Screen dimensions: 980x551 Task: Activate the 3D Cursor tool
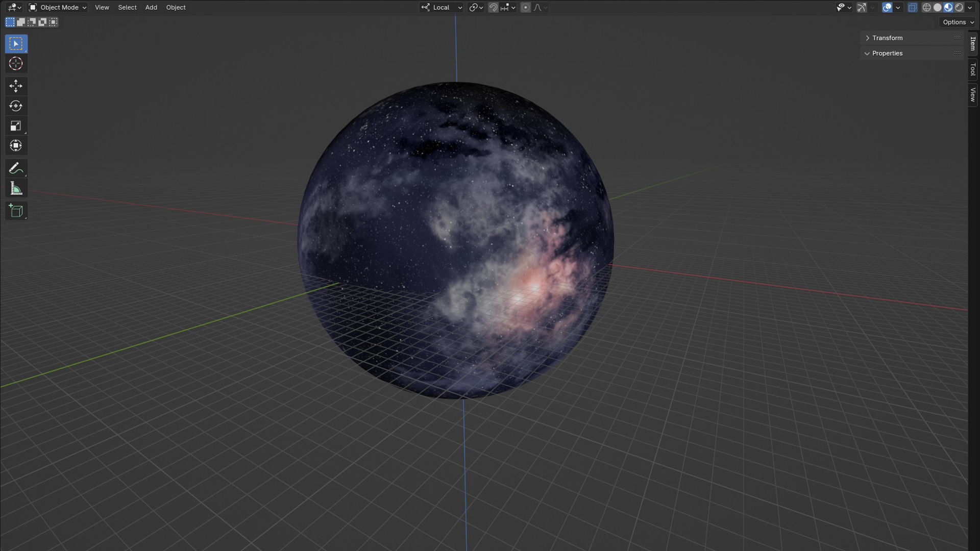(x=16, y=64)
